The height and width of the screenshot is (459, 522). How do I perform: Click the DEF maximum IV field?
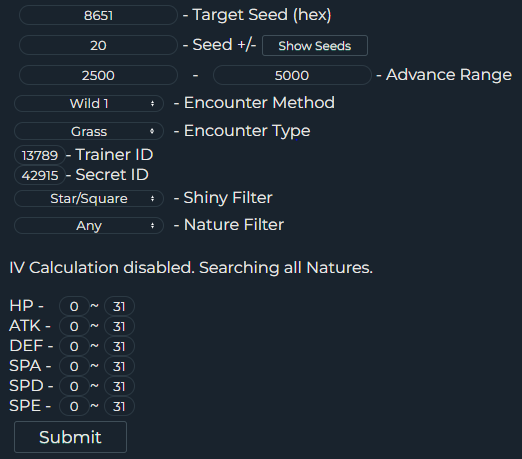click(119, 346)
